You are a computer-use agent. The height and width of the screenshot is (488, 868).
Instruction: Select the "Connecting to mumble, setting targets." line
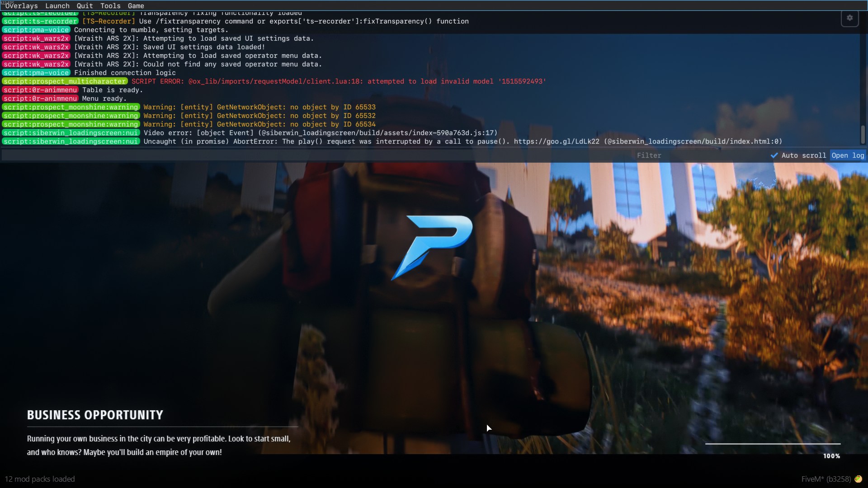(x=151, y=30)
